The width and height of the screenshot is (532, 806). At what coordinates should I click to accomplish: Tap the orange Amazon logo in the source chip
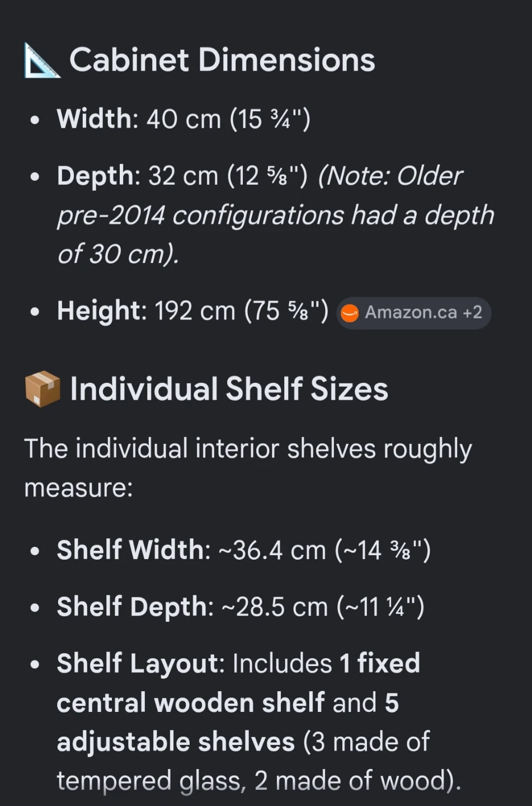[350, 313]
